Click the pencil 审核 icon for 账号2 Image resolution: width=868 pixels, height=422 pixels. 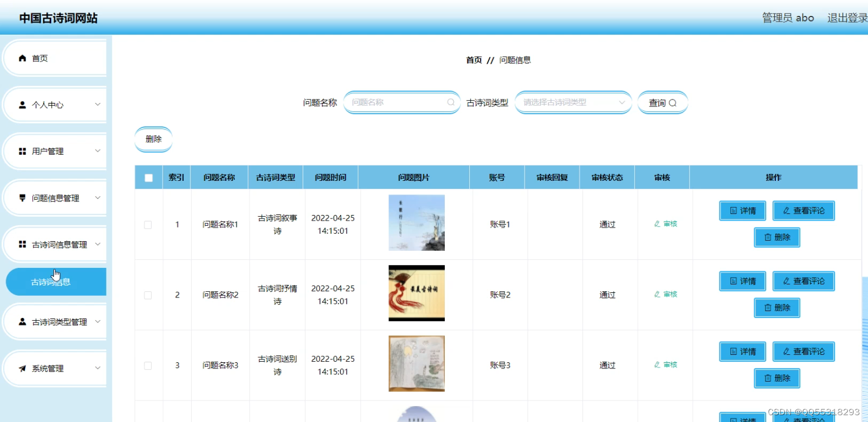657,294
